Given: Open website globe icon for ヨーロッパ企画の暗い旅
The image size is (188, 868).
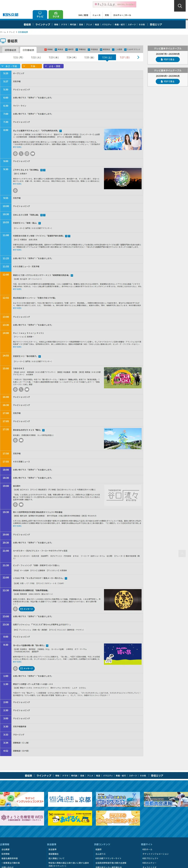Looking at the screenshot, I should click(15, 669).
